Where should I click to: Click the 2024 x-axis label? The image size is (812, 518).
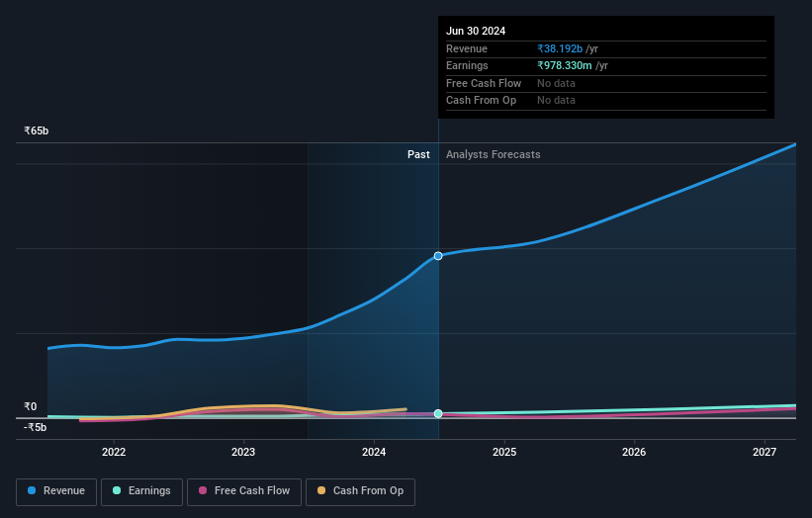374,453
